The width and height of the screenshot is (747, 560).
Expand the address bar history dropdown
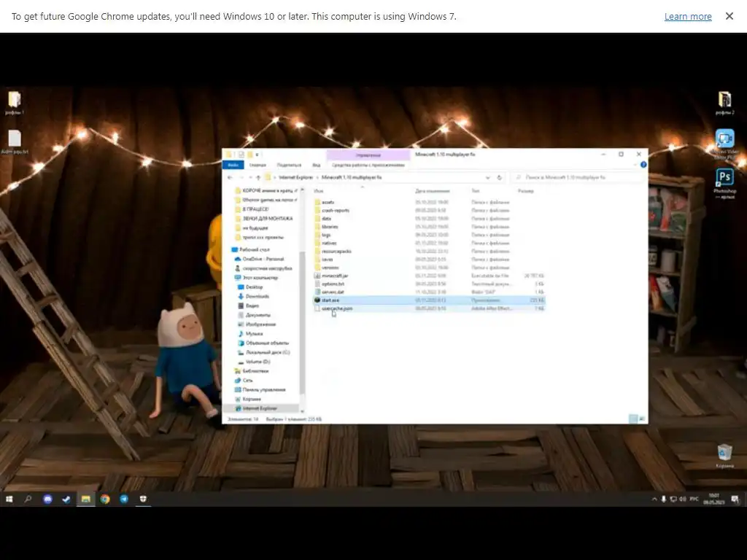coord(487,177)
